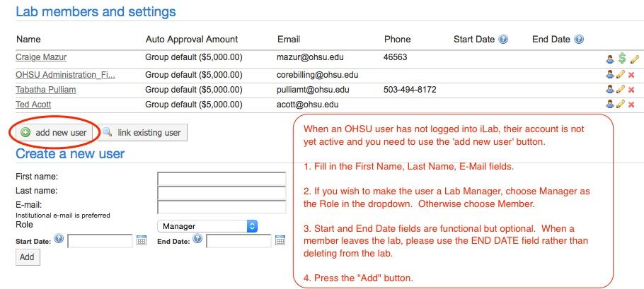Screen dimensions: 644x289
Task: Open the calendar picker for the Start Date field
Action: [x=142, y=241]
